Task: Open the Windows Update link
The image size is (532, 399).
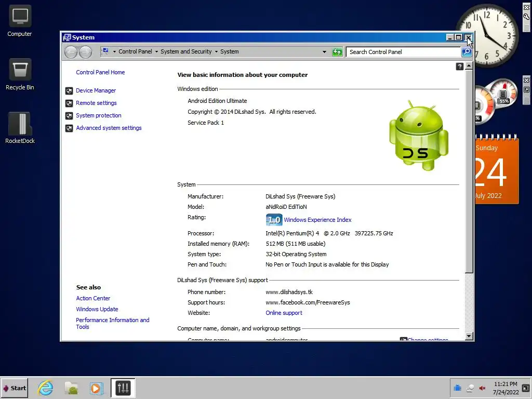Action: [x=97, y=309]
